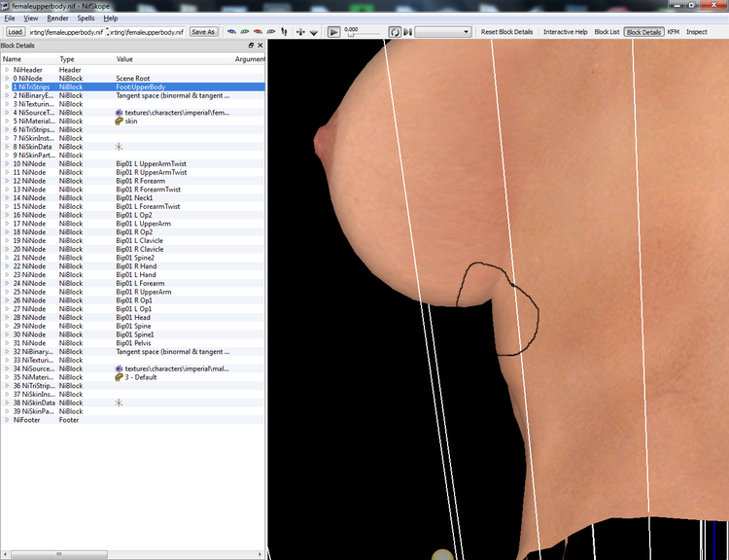Open the Render menu
The height and width of the screenshot is (560, 729).
click(x=57, y=18)
